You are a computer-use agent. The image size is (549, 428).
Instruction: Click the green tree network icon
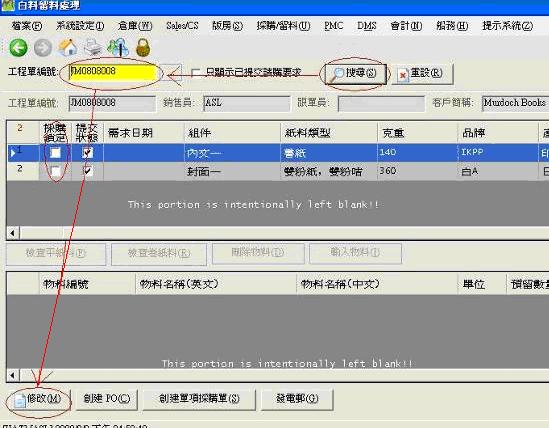click(x=118, y=48)
